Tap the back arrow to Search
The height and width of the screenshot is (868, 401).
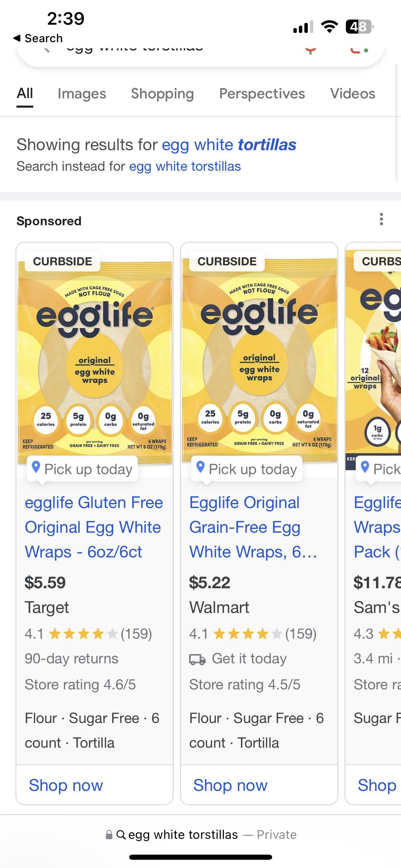[x=17, y=38]
